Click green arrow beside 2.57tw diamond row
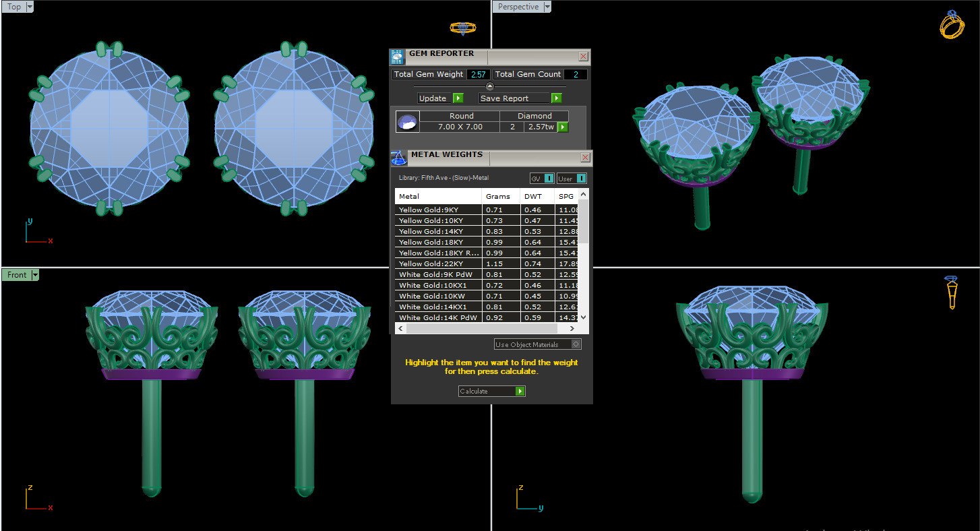The width and height of the screenshot is (980, 531). tap(563, 127)
